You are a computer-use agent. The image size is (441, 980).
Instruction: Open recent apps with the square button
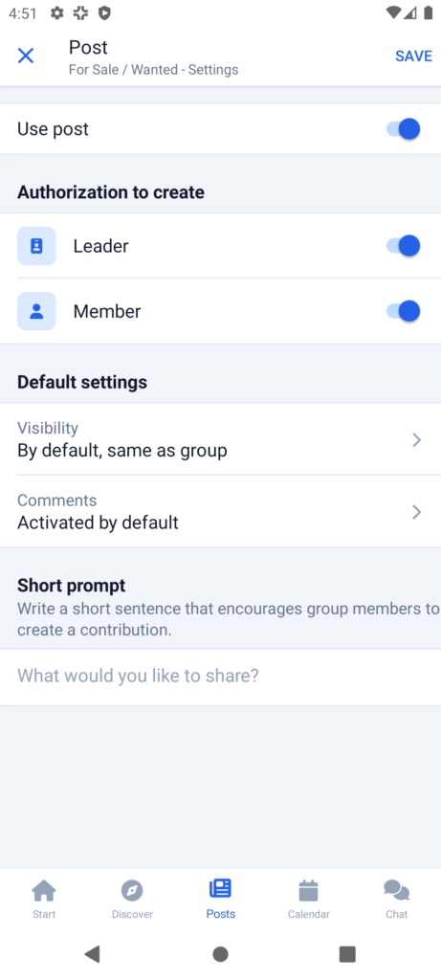pyautogui.click(x=347, y=954)
